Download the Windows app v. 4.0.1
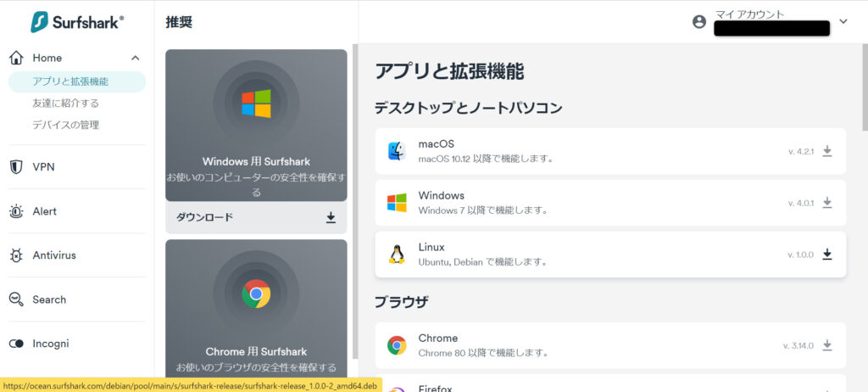Image resolution: width=868 pixels, height=392 pixels. click(827, 203)
